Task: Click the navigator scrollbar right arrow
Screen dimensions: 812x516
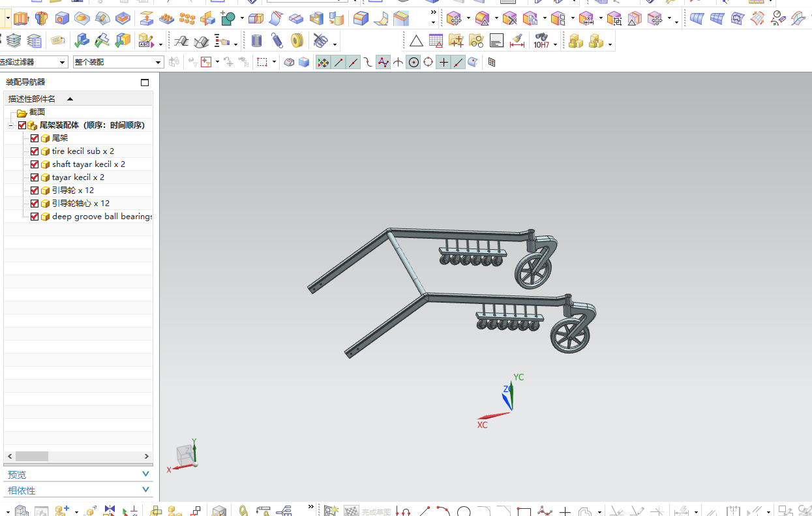Action: point(147,457)
